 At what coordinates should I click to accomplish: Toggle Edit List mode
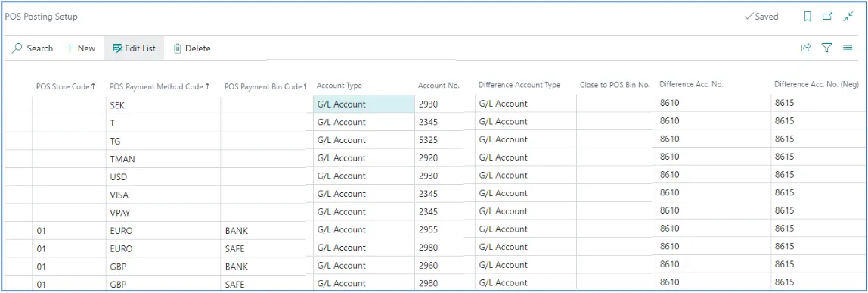[134, 48]
